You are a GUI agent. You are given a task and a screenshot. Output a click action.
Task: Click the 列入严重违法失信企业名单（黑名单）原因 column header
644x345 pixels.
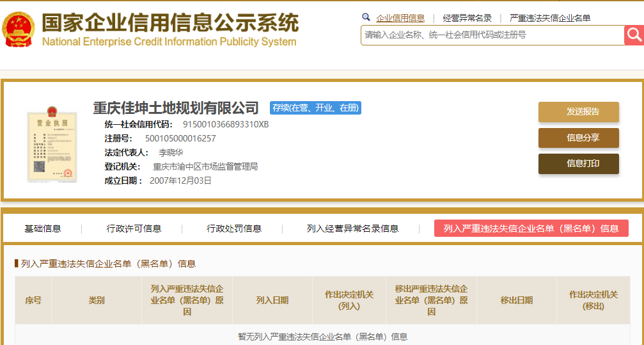coord(187,300)
